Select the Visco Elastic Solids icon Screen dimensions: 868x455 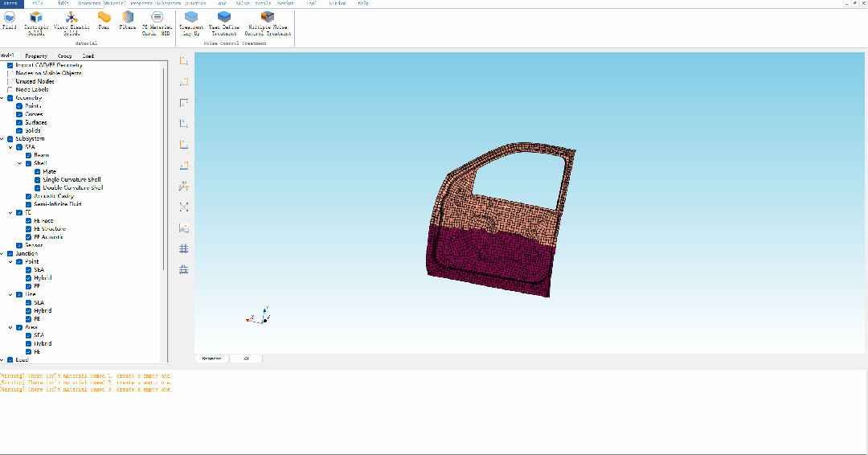click(72, 23)
